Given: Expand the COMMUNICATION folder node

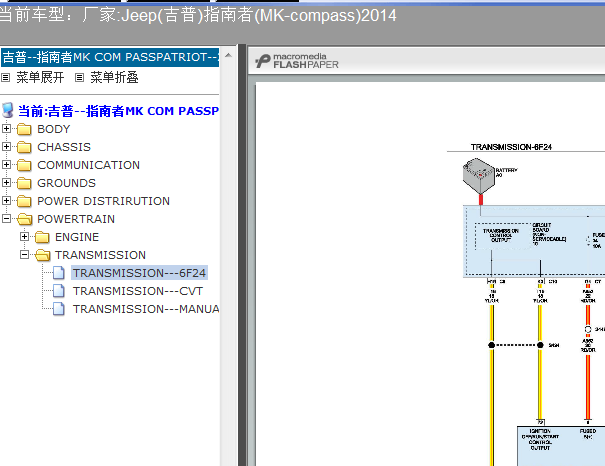Looking at the screenshot, I should tap(6, 165).
